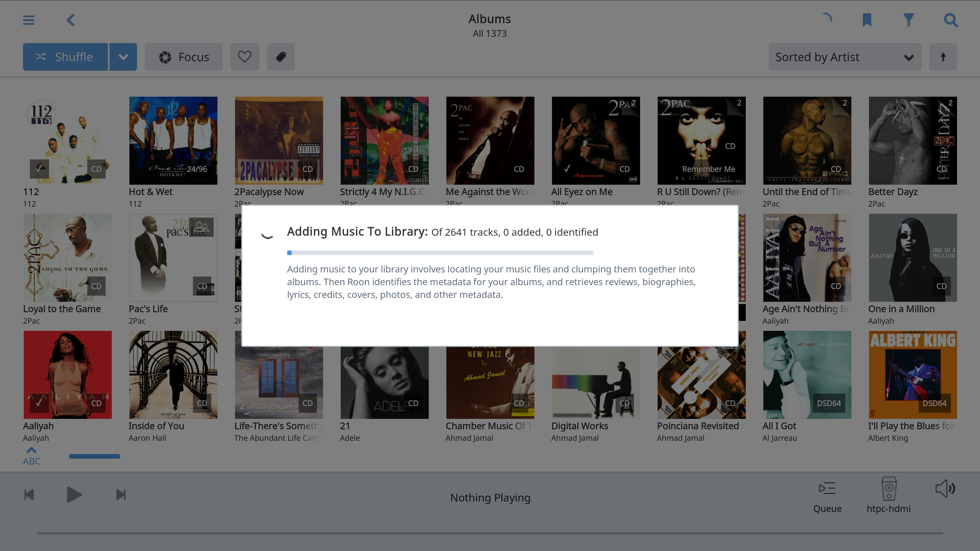Toggle ascending sort direction arrow

coord(943,57)
